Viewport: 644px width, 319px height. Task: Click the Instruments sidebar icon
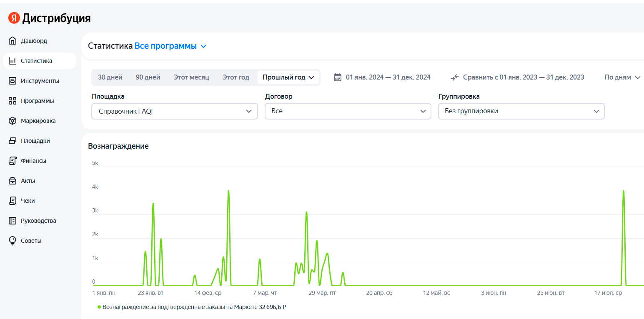13,81
